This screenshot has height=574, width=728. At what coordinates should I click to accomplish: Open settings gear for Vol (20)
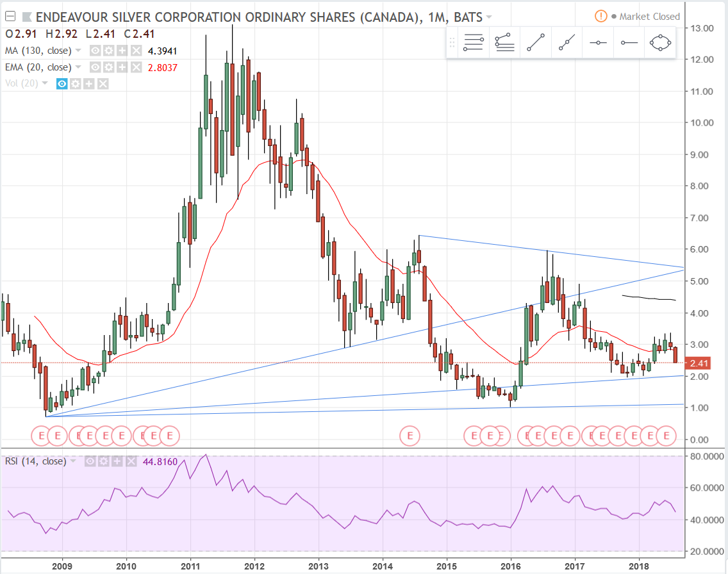75,83
